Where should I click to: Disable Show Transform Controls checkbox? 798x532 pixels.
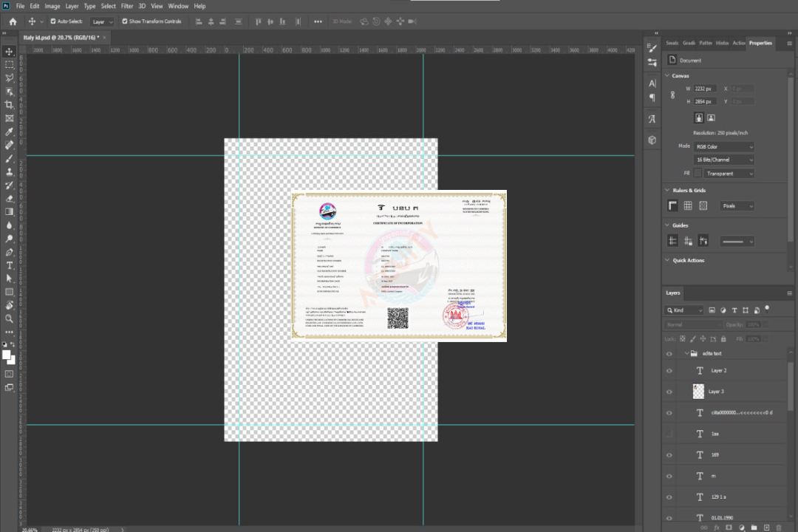[x=125, y=21]
